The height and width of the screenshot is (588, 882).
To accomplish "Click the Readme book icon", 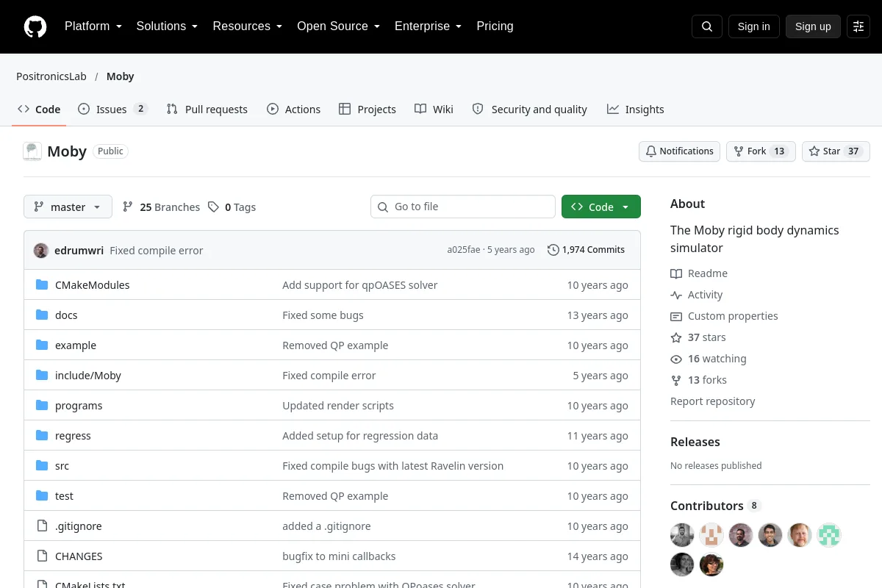I will point(676,273).
